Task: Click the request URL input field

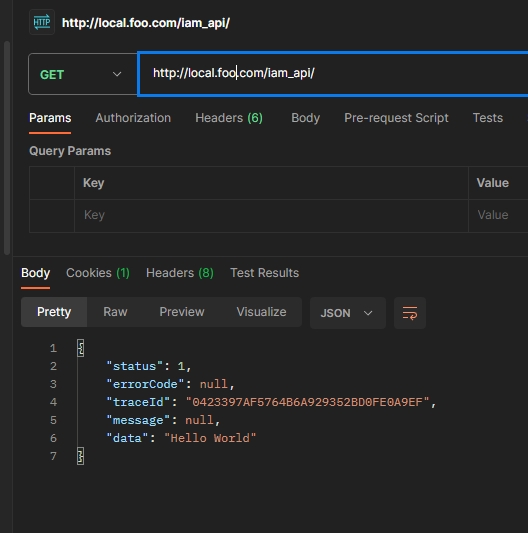Action: tap(334, 74)
